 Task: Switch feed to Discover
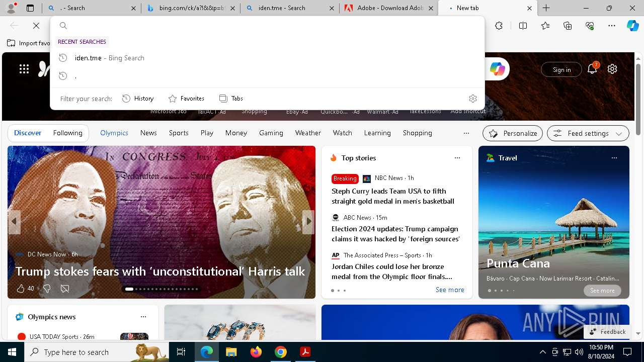pyautogui.click(x=28, y=133)
